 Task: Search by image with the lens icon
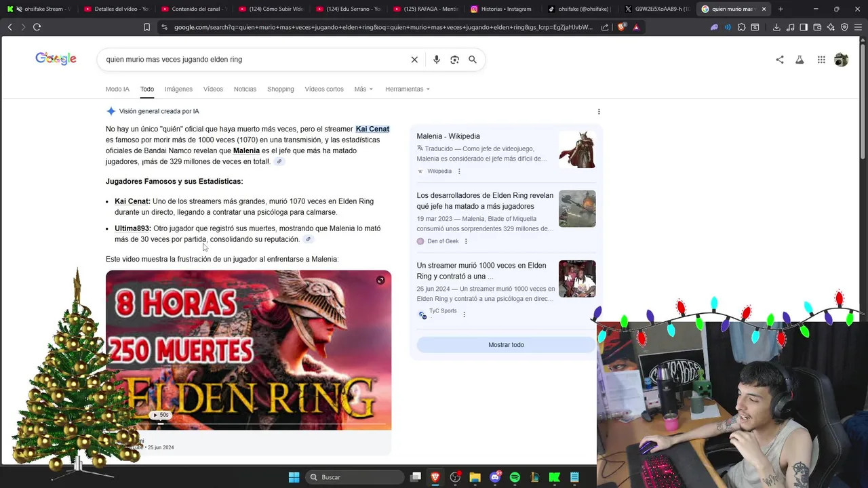[x=454, y=60]
